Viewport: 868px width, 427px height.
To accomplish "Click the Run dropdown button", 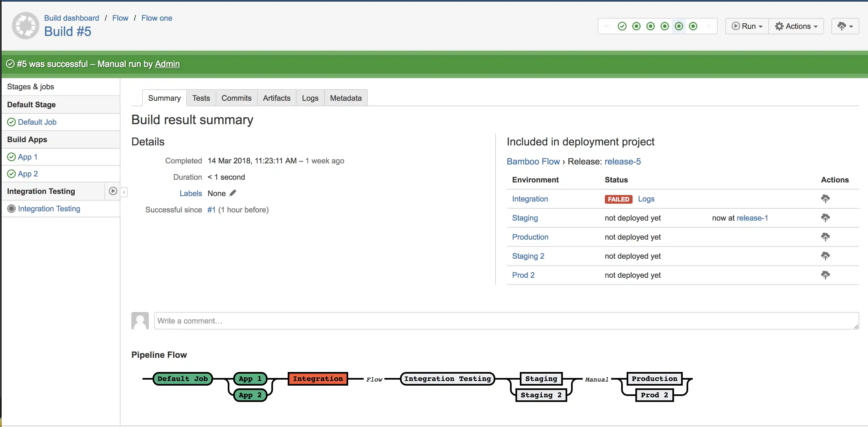I will [747, 26].
